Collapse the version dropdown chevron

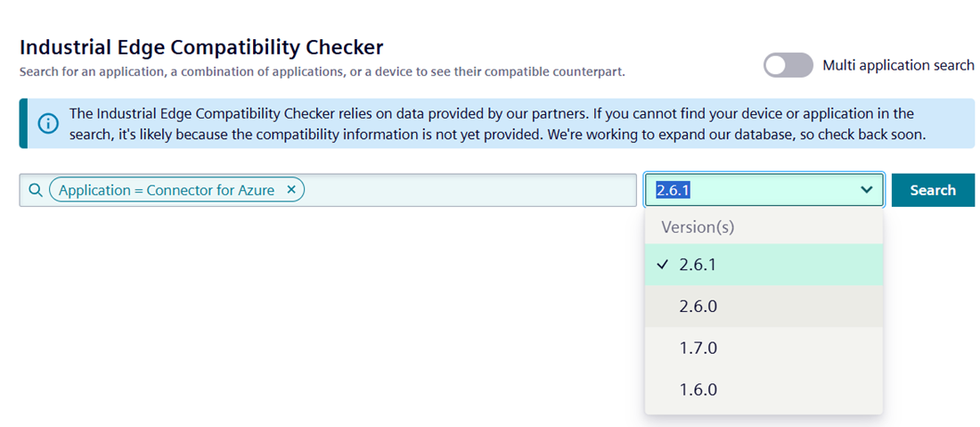pos(866,189)
